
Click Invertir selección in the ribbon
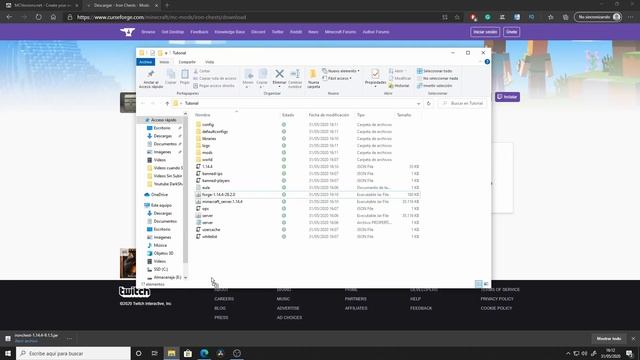pyautogui.click(x=434, y=86)
